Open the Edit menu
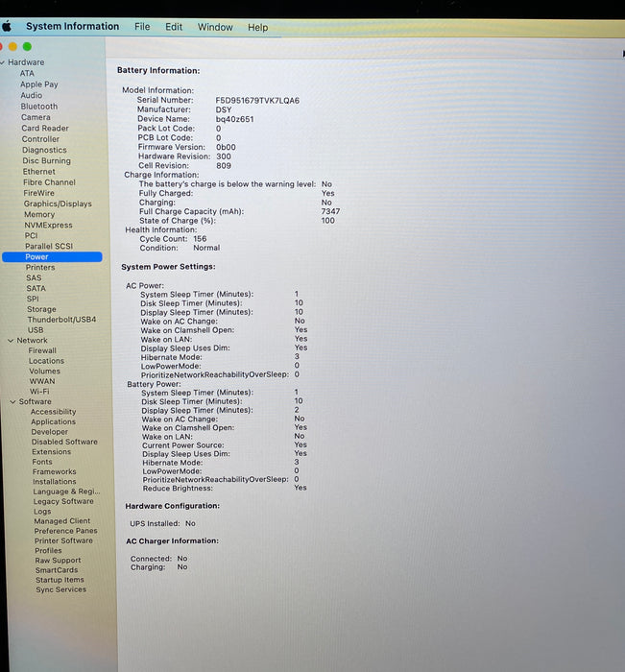Screen dimensions: 625x672 174,27
